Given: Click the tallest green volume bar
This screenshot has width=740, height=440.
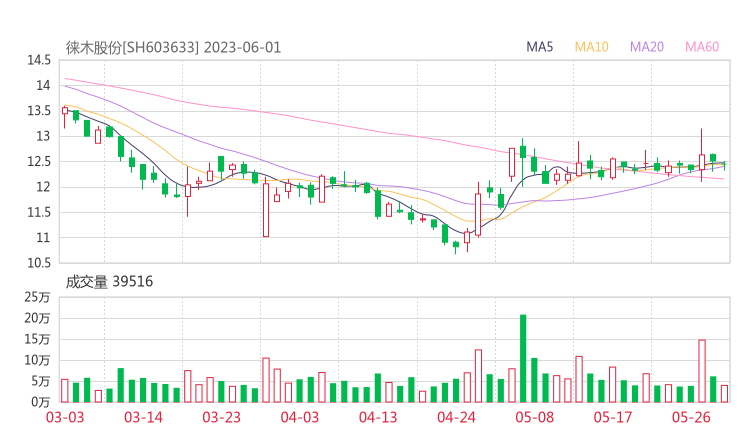Looking at the screenshot, I should [x=523, y=359].
